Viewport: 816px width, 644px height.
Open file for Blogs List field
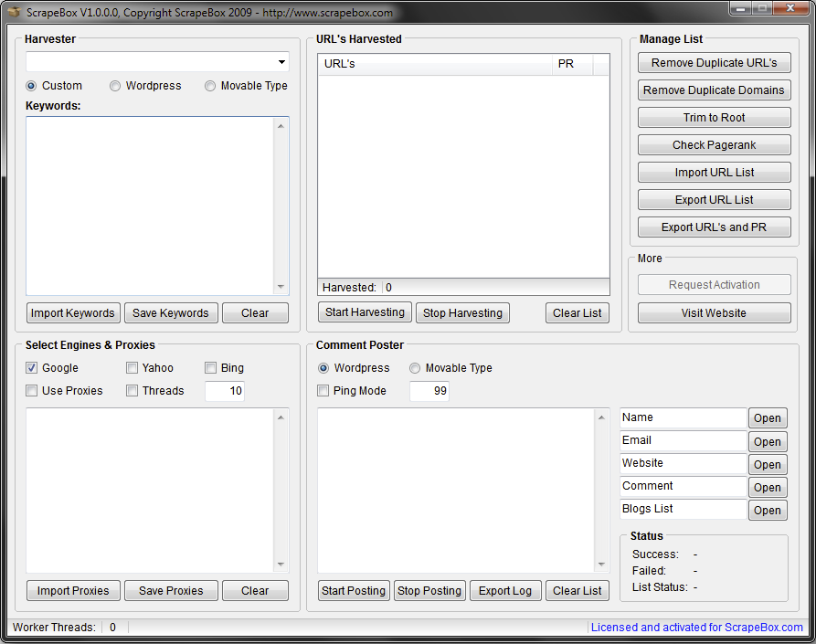click(768, 511)
